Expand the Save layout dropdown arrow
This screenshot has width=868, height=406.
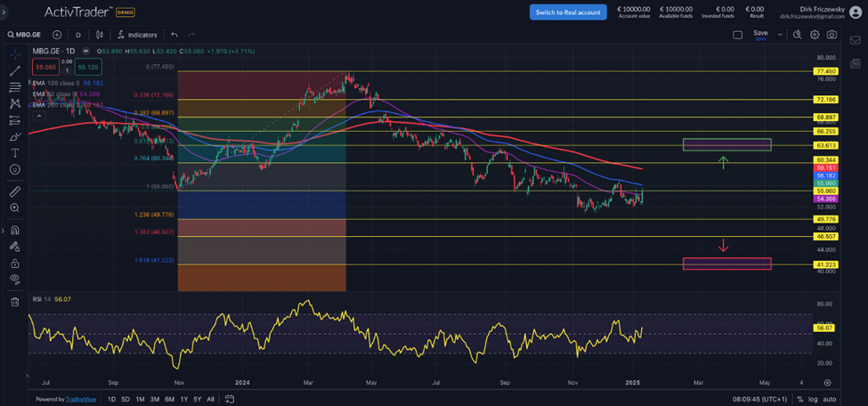point(780,35)
